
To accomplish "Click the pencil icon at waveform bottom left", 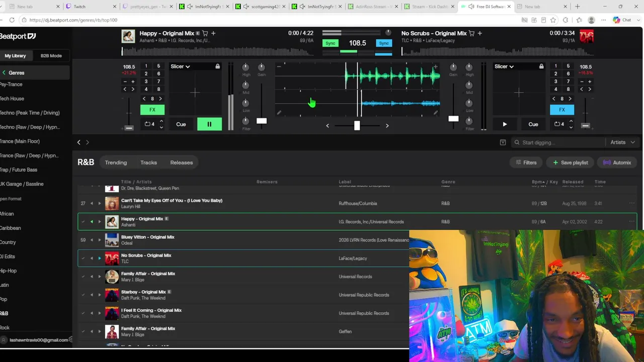I will coord(279,113).
